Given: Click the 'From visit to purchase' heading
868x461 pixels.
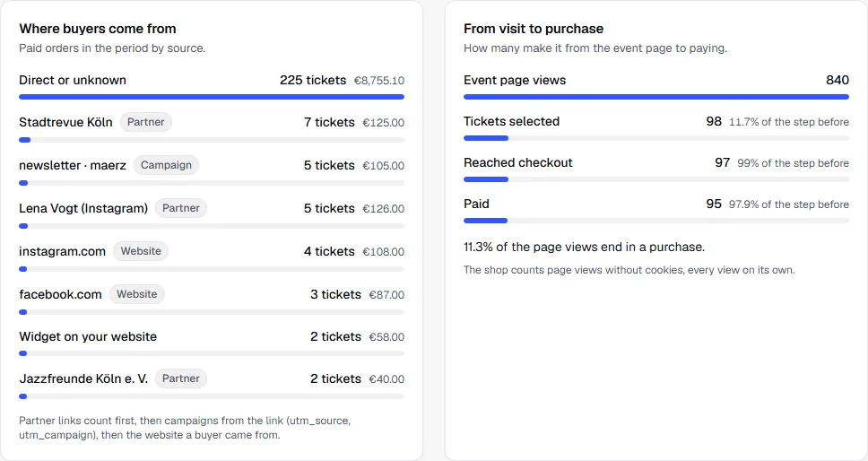Looking at the screenshot, I should pos(534,29).
